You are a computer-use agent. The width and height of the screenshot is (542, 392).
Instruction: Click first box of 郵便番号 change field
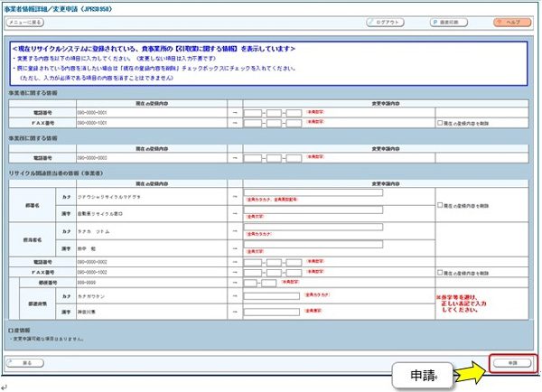point(252,282)
